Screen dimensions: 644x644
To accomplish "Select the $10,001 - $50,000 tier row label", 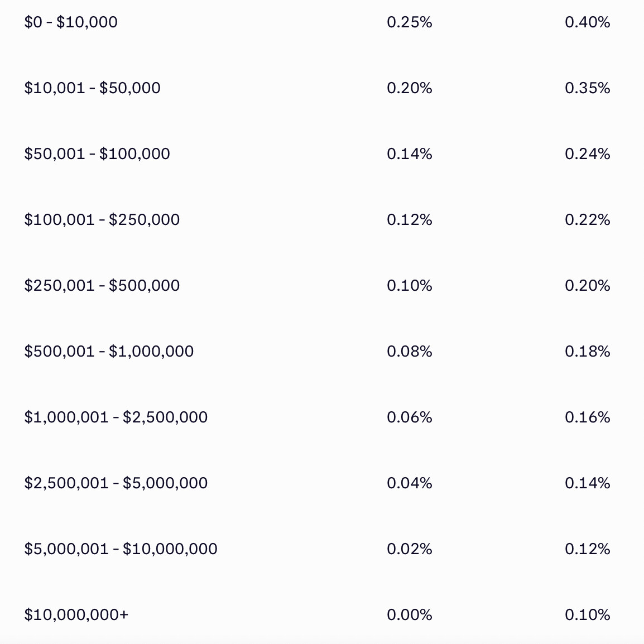I will (92, 88).
